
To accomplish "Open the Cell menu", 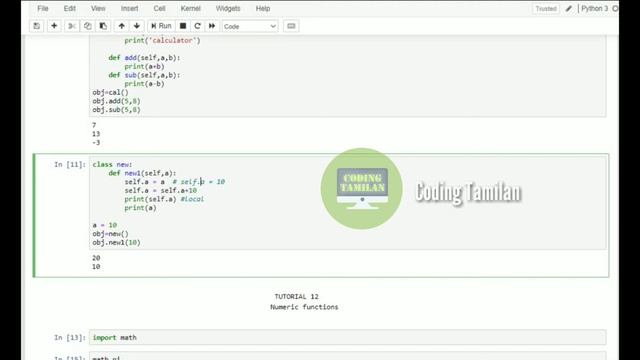I will [x=159, y=9].
